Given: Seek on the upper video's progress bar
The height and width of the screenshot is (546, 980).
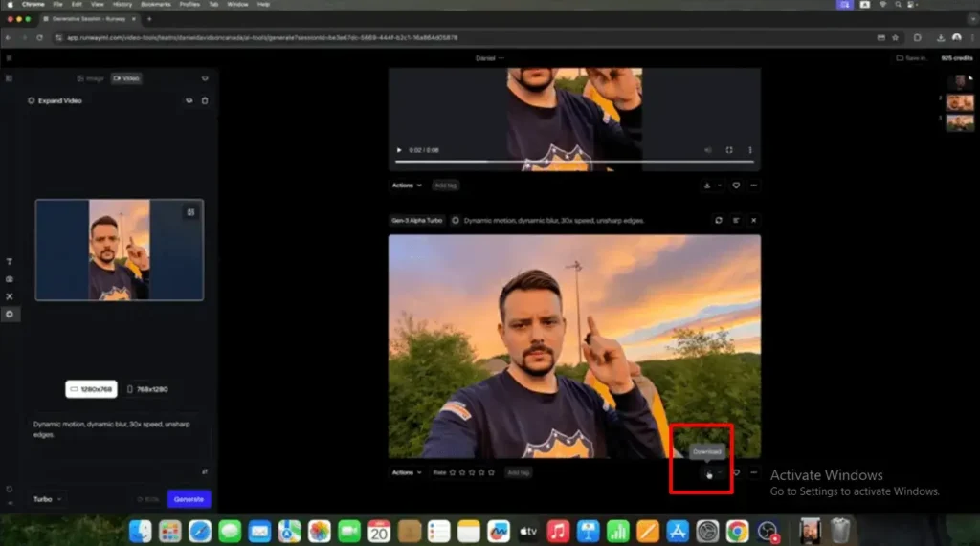Looking at the screenshot, I should (x=574, y=162).
